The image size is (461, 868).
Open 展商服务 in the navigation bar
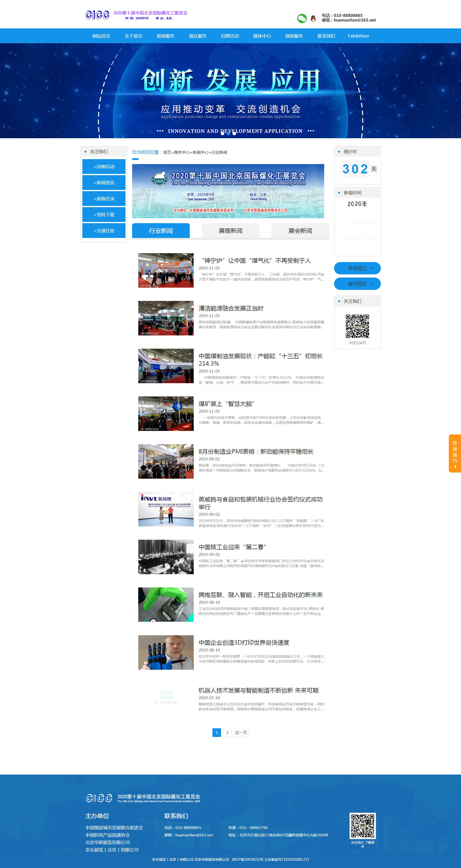coord(166,36)
